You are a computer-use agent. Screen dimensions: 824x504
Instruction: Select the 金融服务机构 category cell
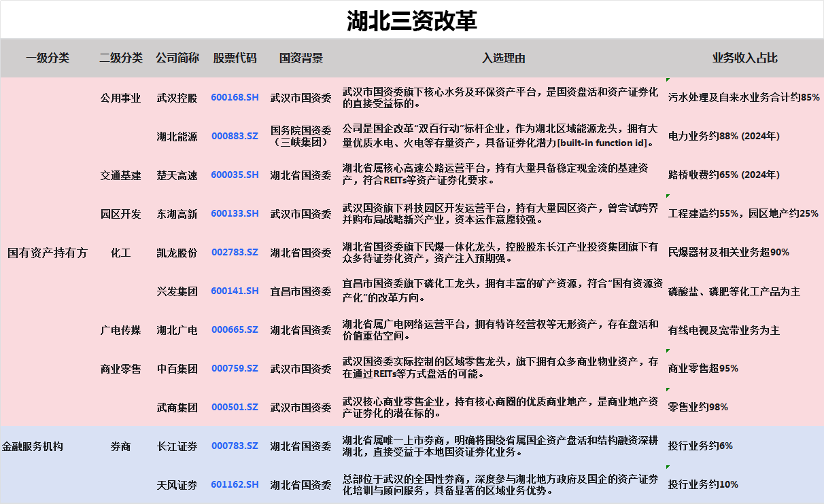click(33, 446)
